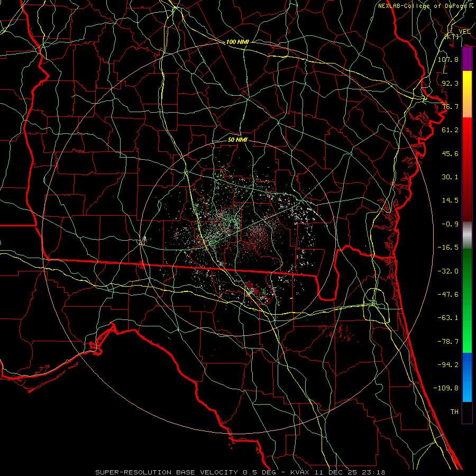This screenshot has width=476, height=476.
Task: Click the 107.8 legend value
Action: (x=448, y=59)
